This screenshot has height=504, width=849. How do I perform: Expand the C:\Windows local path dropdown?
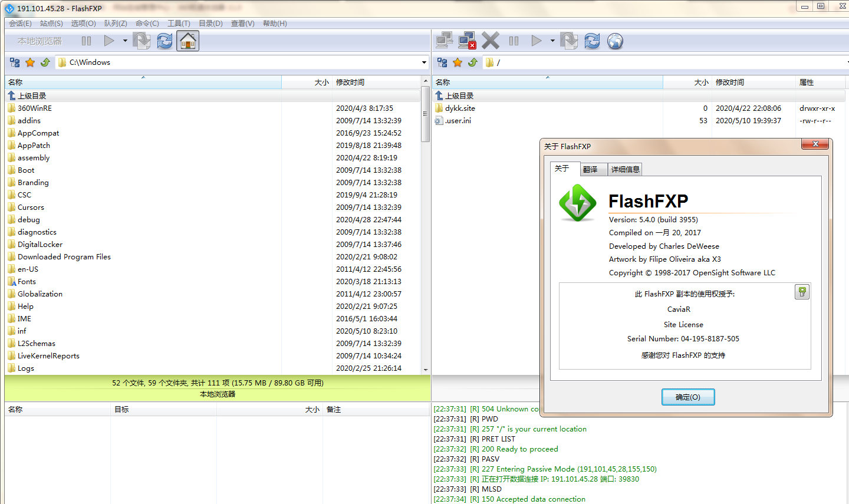coord(424,62)
